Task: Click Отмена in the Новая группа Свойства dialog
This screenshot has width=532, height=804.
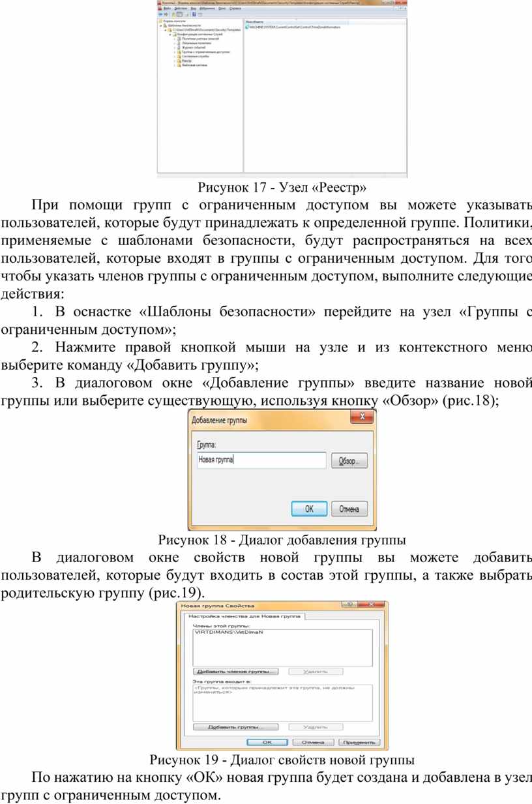Action: [313, 742]
